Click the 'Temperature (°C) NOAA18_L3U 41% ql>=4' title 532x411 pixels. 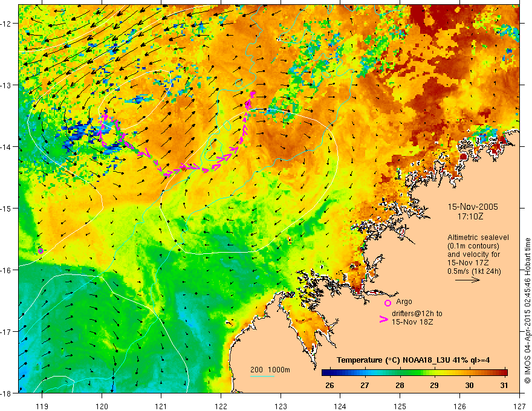[414, 360]
